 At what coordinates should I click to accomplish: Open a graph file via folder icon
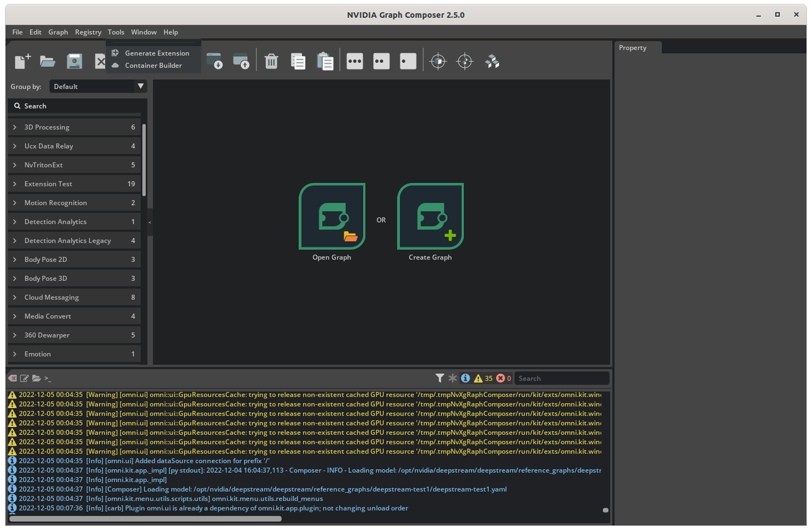click(48, 61)
